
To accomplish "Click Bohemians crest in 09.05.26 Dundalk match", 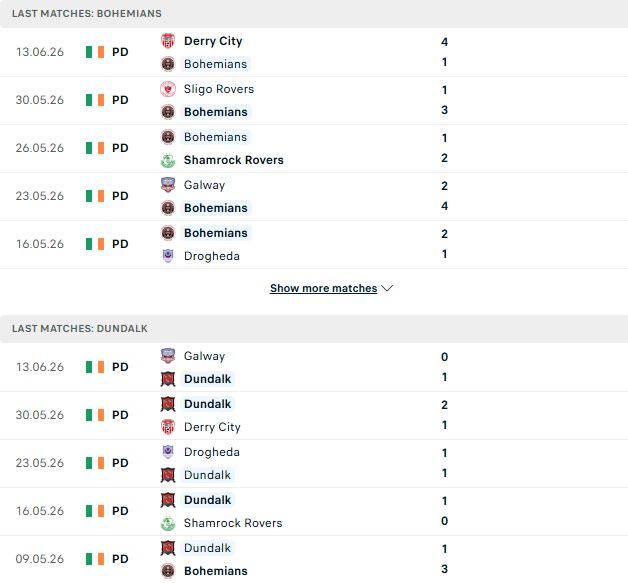I will pyautogui.click(x=168, y=571).
